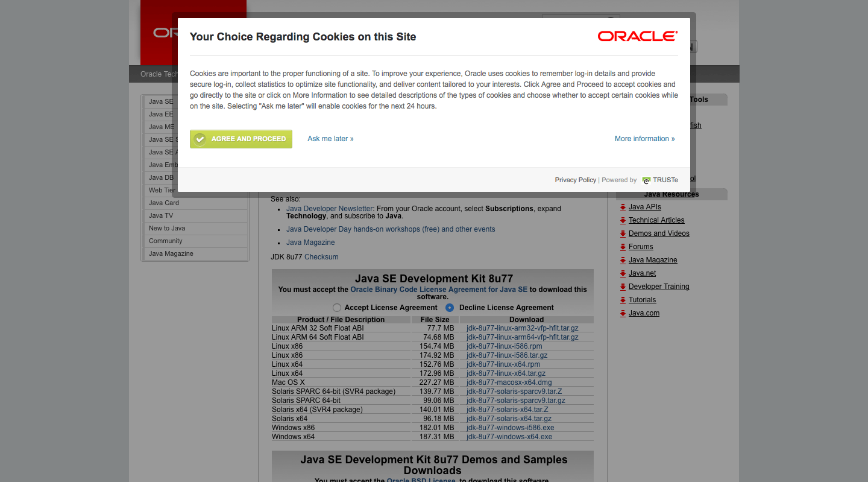Download jdk-8u77-linux-i586.rpm
Image resolution: width=868 pixels, height=482 pixels.
[x=504, y=346]
